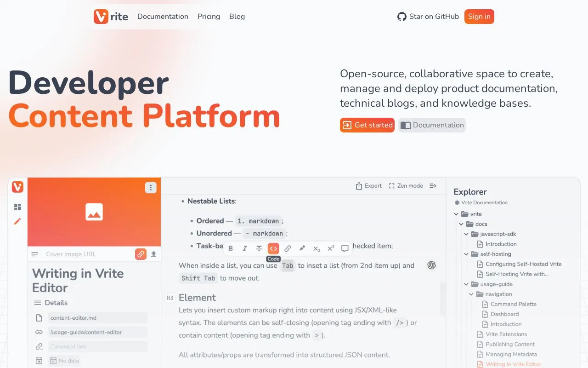Viewport: 588px width, 368px height.
Task: Click the editor's vertical scrollbar
Action: (443, 299)
